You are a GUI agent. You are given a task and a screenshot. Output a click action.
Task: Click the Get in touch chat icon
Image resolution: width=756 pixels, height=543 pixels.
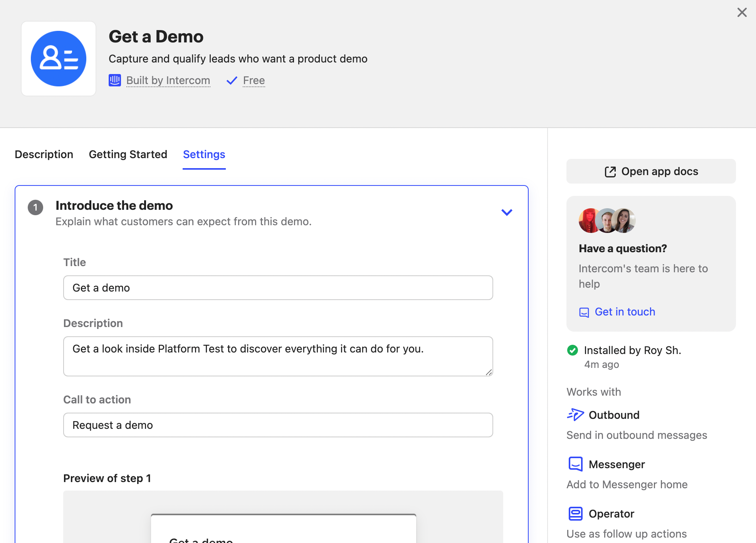point(583,312)
